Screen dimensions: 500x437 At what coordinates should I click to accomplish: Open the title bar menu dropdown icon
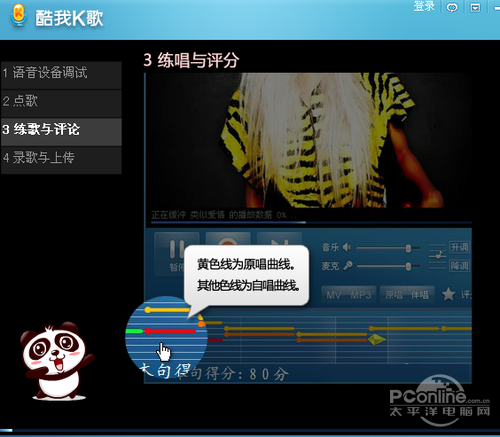pos(475,7)
